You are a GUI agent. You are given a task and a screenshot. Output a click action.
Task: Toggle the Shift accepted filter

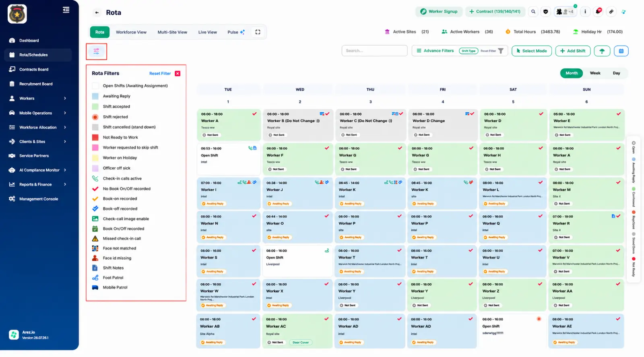tap(95, 107)
